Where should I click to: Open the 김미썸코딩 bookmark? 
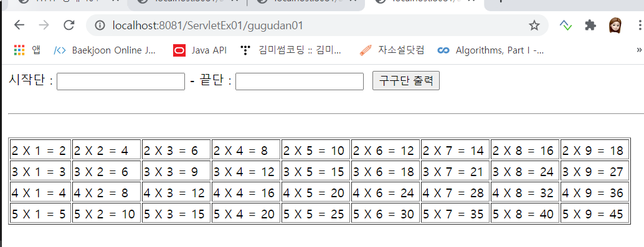tap(291, 50)
